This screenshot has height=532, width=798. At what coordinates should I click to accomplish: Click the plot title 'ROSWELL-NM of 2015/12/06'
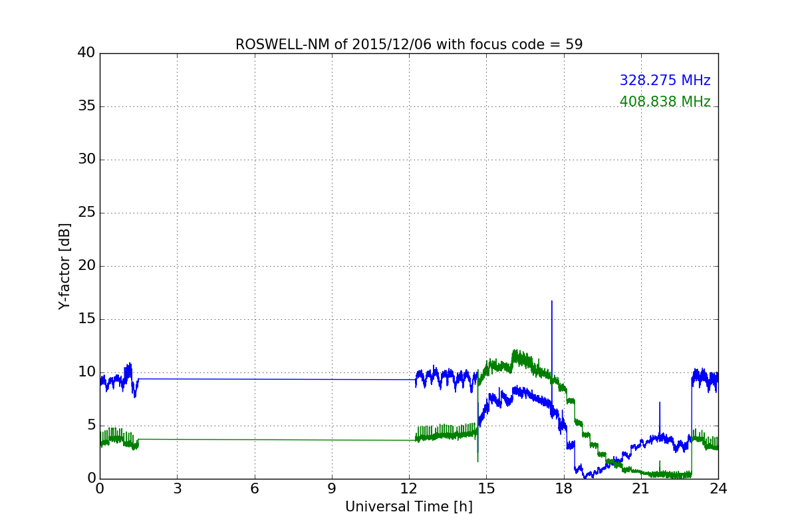[x=409, y=45]
